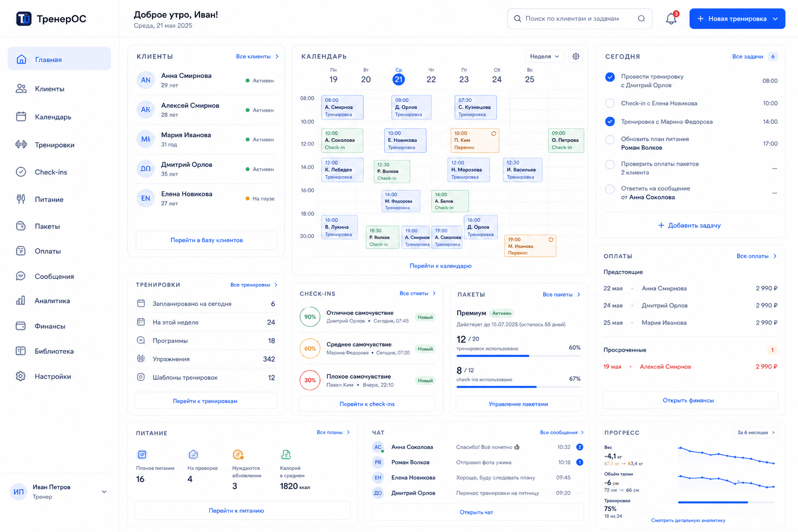Click Перейти в базу клиентов button

pyautogui.click(x=206, y=240)
